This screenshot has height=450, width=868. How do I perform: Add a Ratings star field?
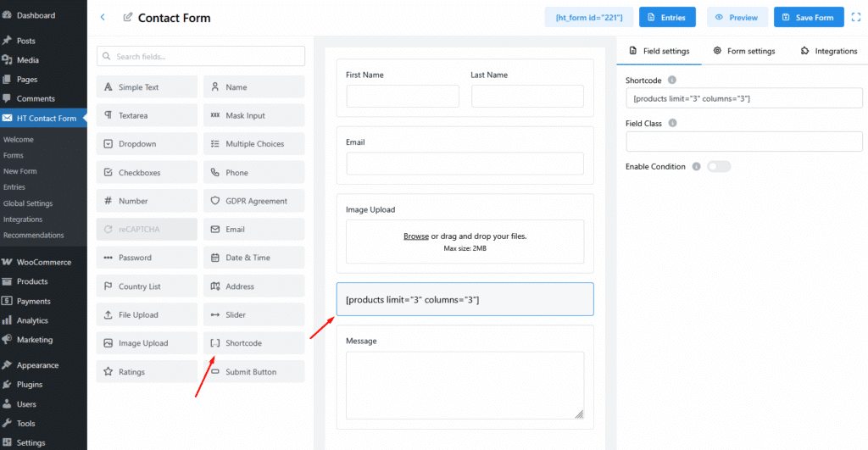pyautogui.click(x=147, y=372)
